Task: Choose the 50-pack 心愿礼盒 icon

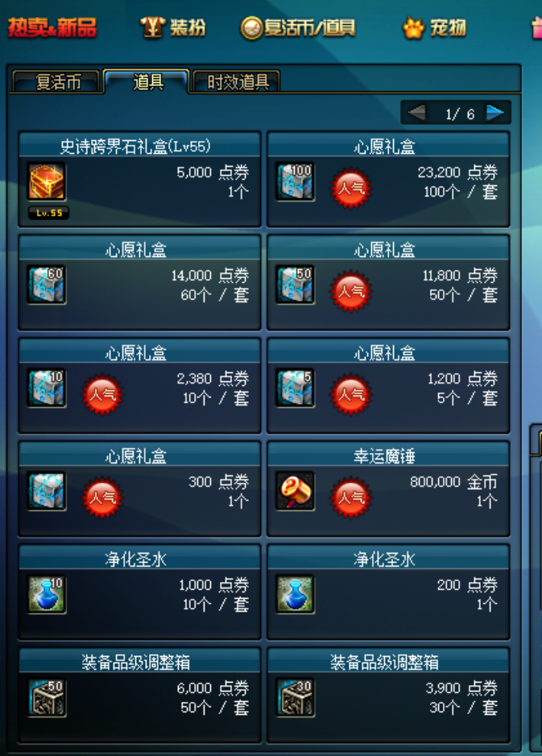Action: point(296,285)
